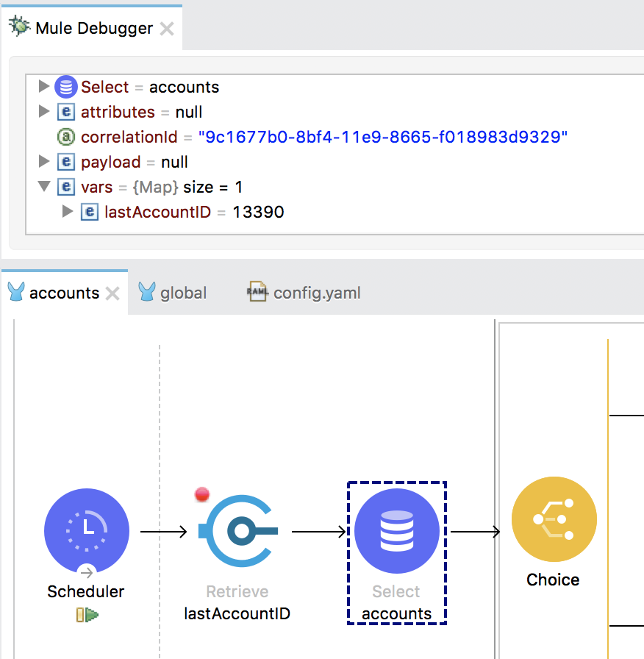Click the Scheduler run/pause indicator icon
644x659 pixels.
click(87, 615)
